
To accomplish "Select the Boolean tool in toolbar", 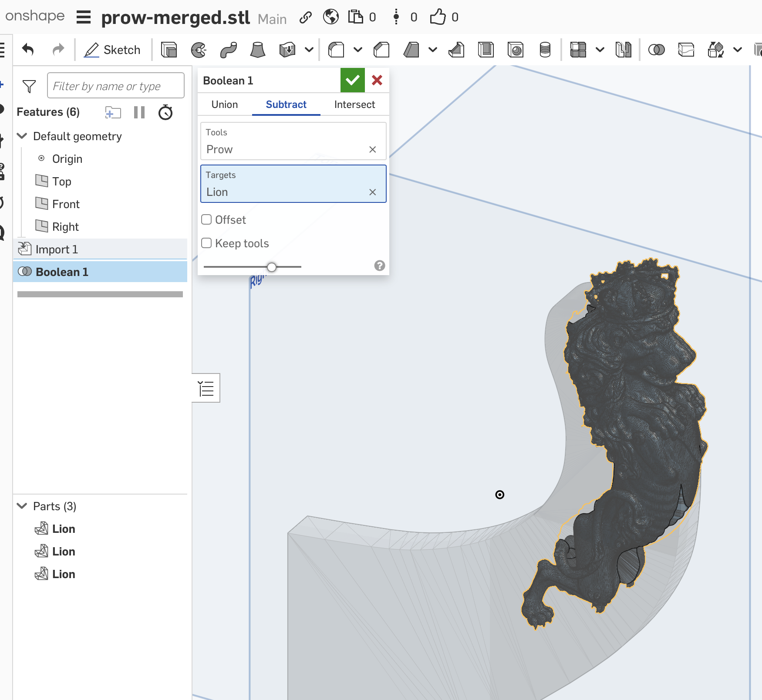I will click(656, 50).
